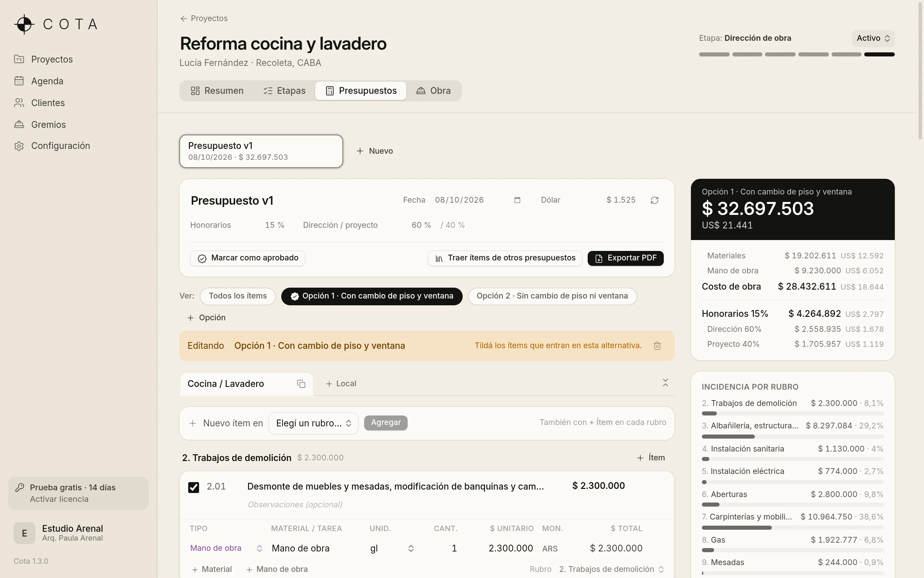Change Rubro '2. Trabajos de demolición' selector
Viewport: 924px width, 578px height.
coord(611,569)
